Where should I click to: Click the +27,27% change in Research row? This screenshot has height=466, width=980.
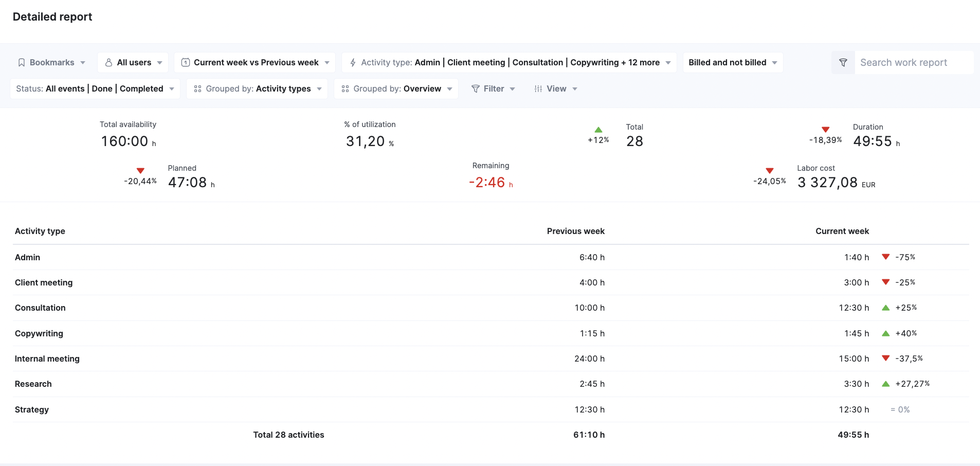[x=913, y=384]
